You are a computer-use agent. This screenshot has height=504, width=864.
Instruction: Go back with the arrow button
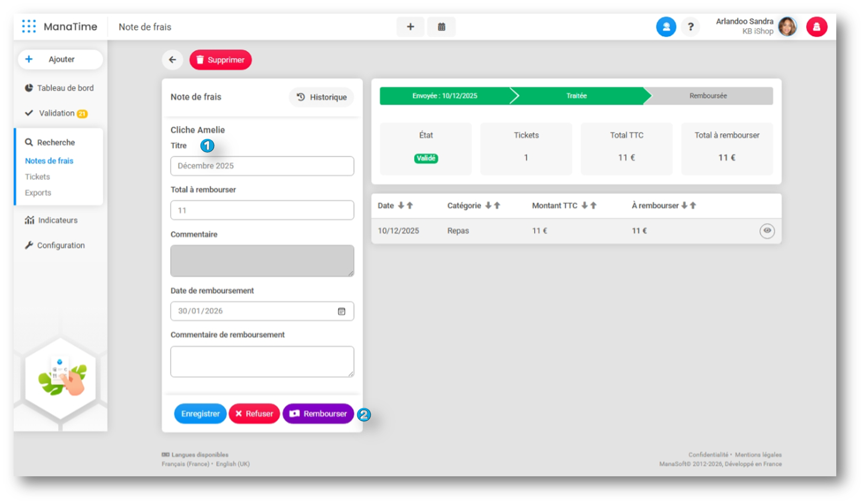(172, 60)
